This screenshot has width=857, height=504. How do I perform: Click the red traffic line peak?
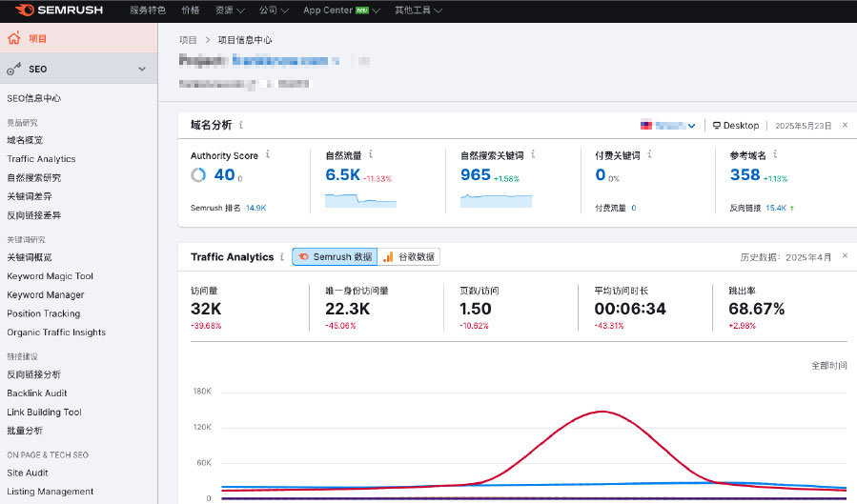[x=602, y=412]
